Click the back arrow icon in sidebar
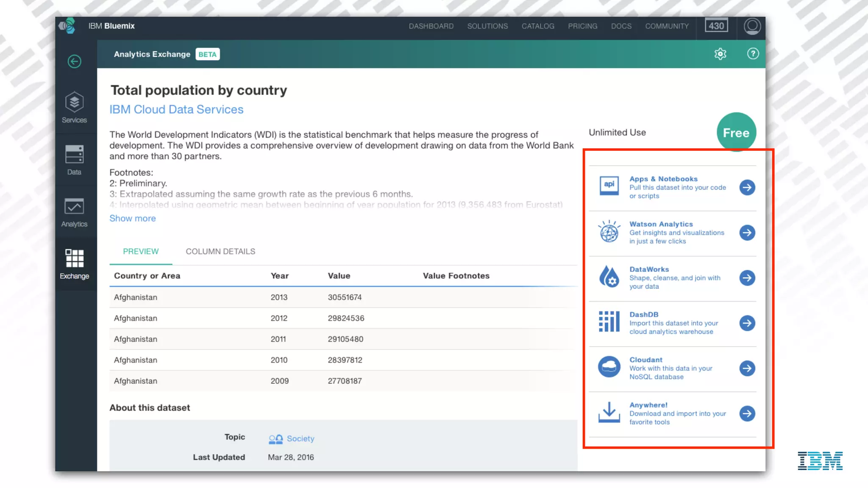 (x=74, y=61)
